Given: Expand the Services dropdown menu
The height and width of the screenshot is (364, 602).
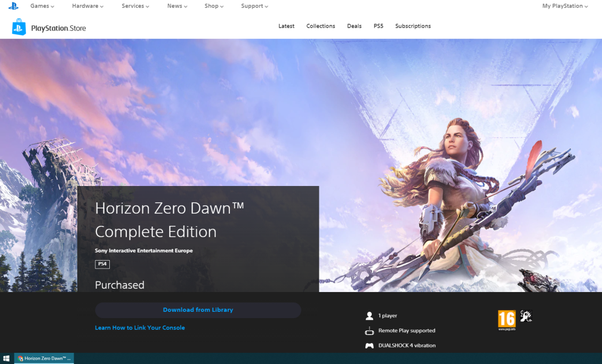Looking at the screenshot, I should pyautogui.click(x=135, y=6).
